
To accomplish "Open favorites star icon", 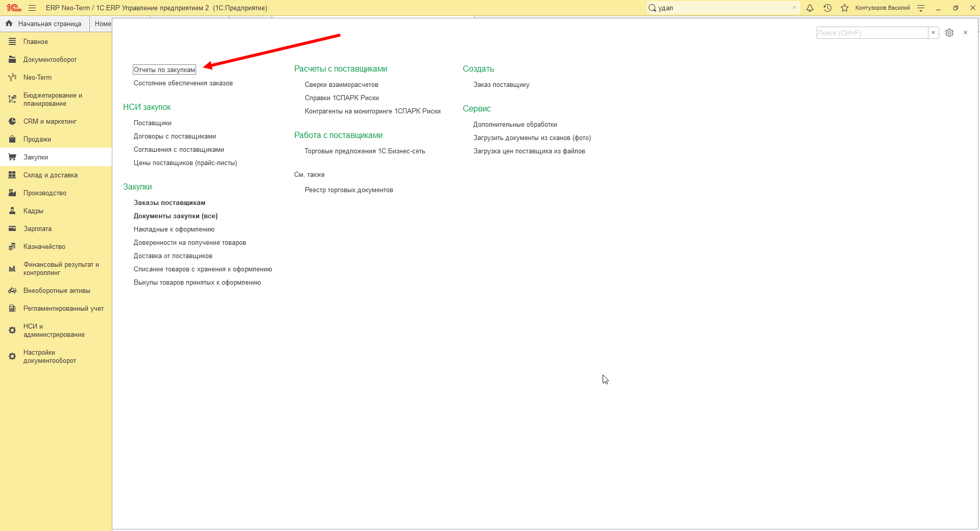I will pyautogui.click(x=845, y=8).
